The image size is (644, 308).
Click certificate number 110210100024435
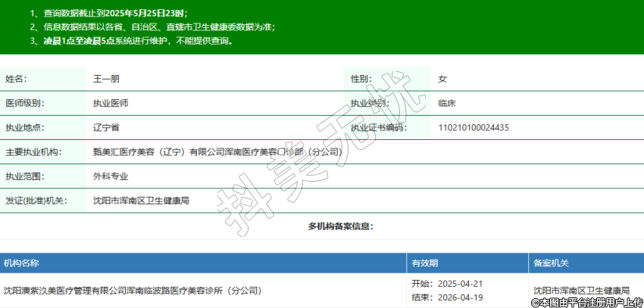[x=474, y=127]
